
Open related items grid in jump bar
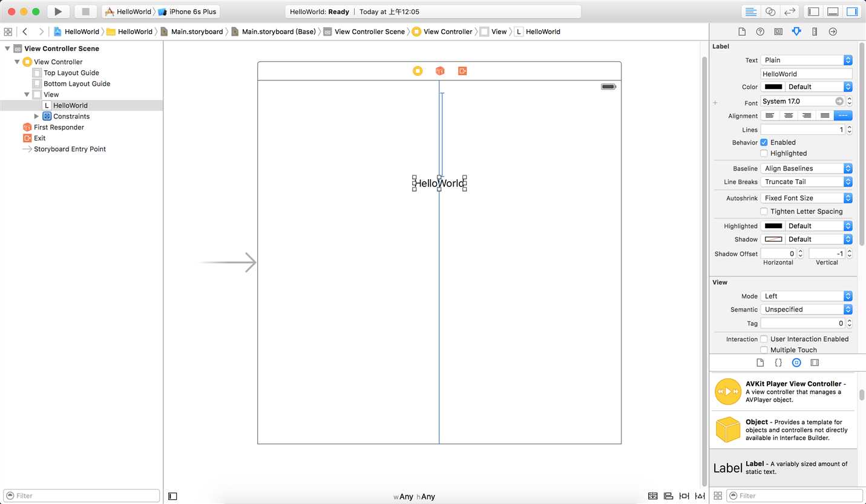pyautogui.click(x=8, y=31)
